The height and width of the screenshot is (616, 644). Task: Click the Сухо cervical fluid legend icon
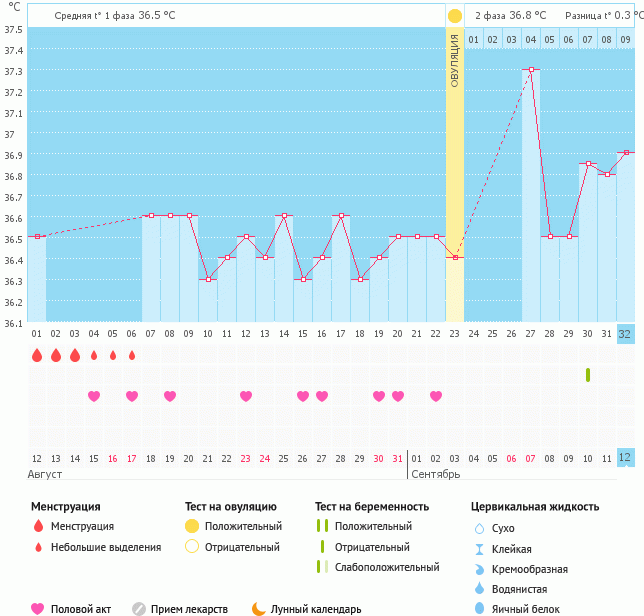point(479,528)
